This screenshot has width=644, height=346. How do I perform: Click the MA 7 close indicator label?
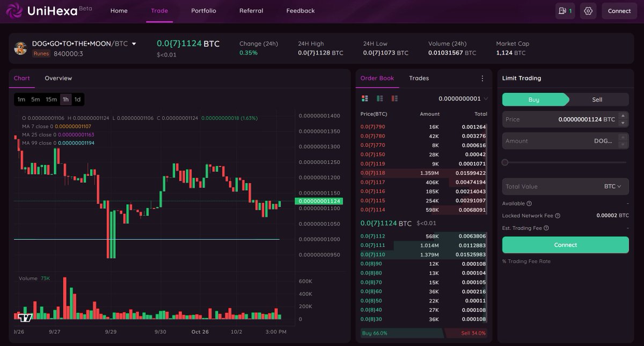(x=56, y=126)
